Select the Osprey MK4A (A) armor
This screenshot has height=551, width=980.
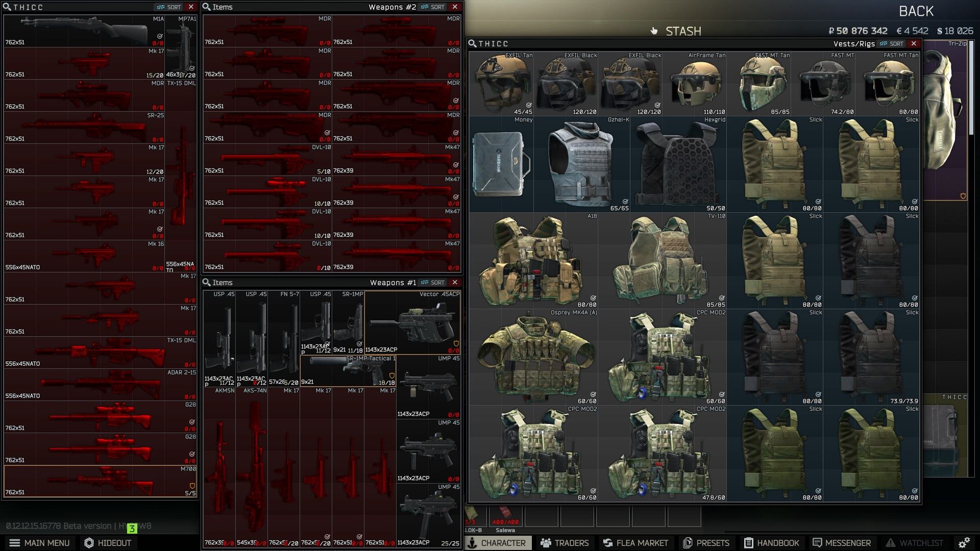tap(533, 357)
